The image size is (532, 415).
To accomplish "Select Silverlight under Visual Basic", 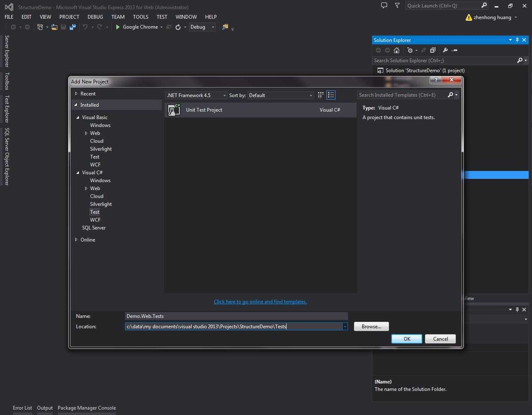I will (x=101, y=149).
